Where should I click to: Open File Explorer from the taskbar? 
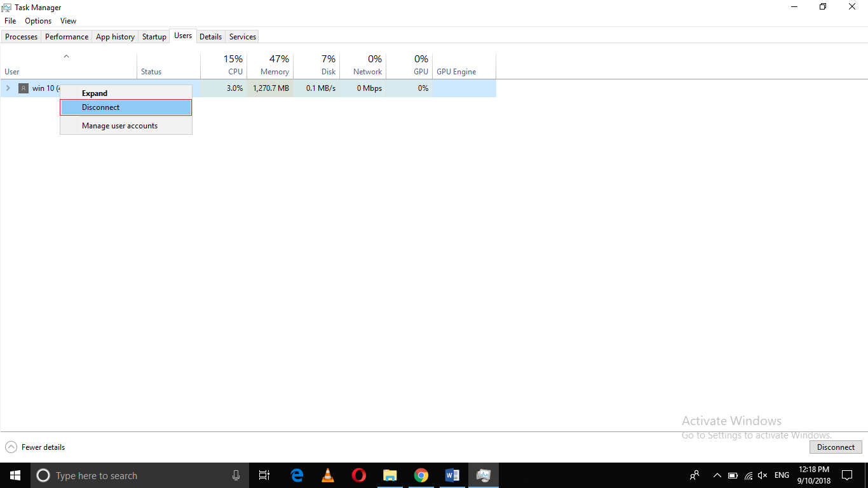[x=390, y=475]
